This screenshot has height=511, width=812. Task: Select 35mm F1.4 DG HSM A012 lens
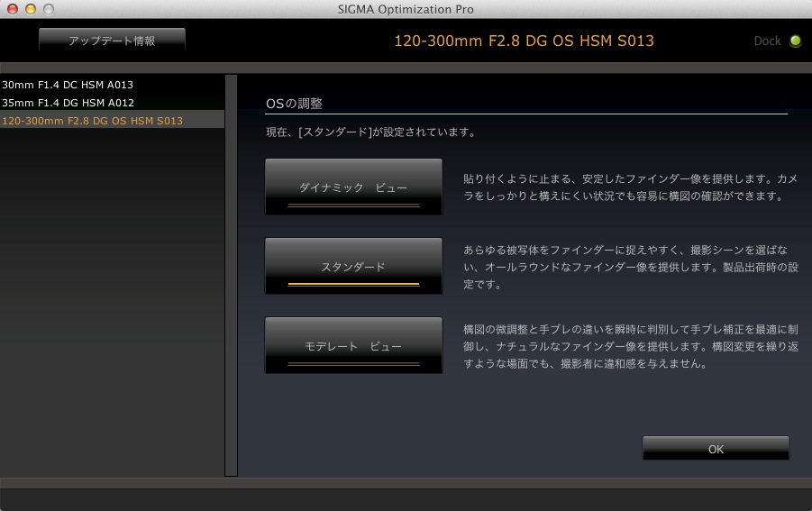pyautogui.click(x=112, y=103)
